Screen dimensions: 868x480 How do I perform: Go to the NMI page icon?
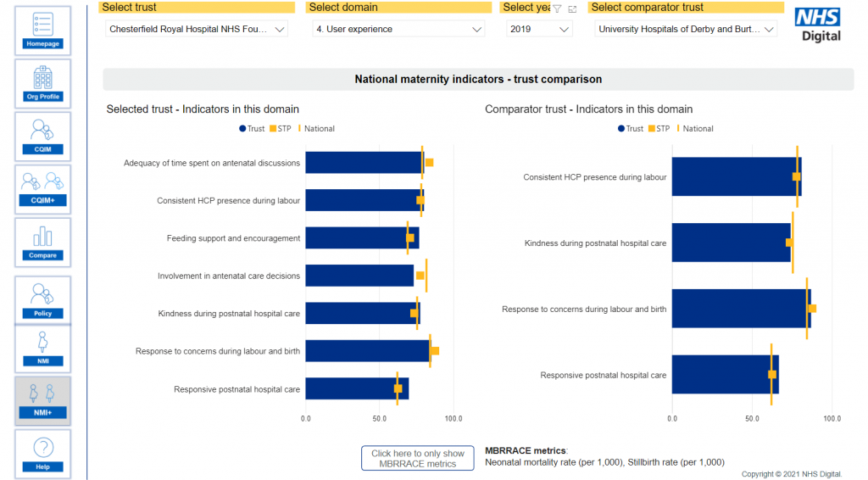tap(42, 349)
